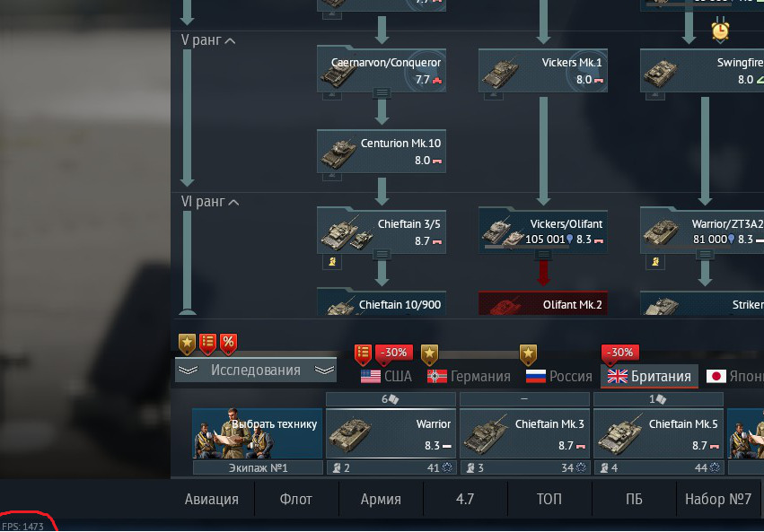Viewport: 764px width, 532px height.
Task: Expand the Исследования panel
Action: click(x=255, y=371)
